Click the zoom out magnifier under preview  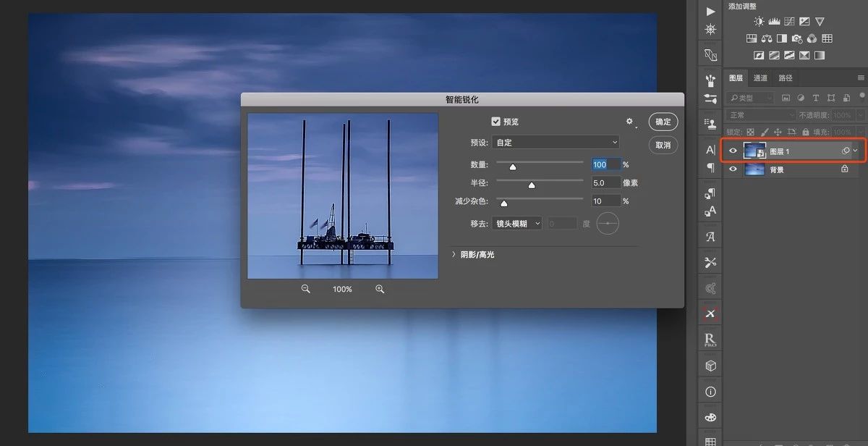click(x=306, y=289)
